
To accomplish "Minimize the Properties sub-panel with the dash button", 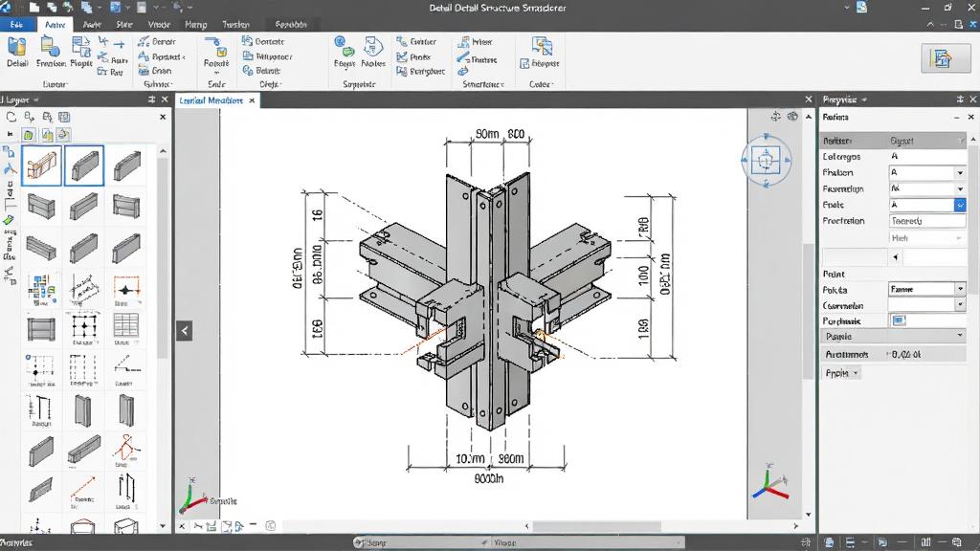I will click(x=956, y=117).
